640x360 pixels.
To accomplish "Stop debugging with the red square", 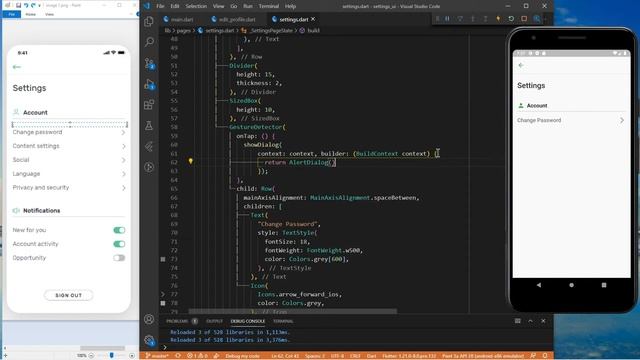I will [524, 19].
